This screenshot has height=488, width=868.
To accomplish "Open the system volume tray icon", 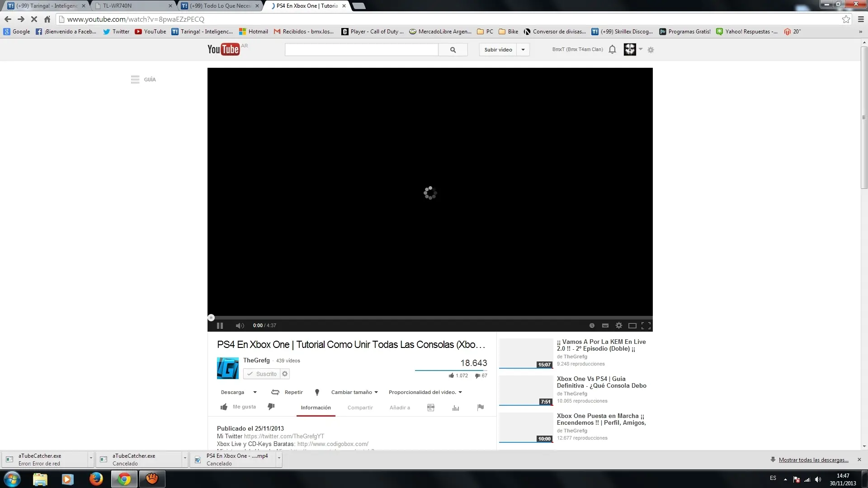I will [818, 479].
